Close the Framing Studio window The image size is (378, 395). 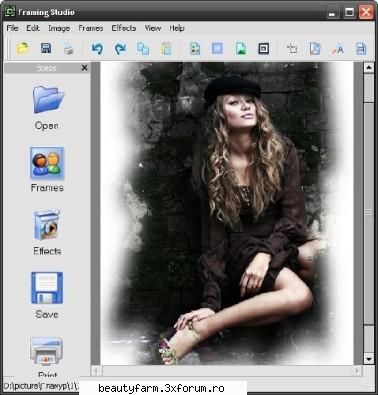366,13
